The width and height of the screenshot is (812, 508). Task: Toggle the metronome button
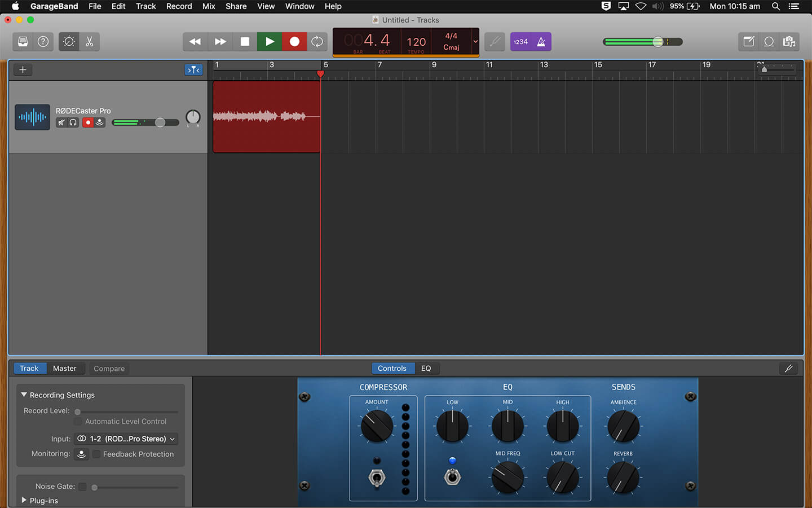coord(541,42)
